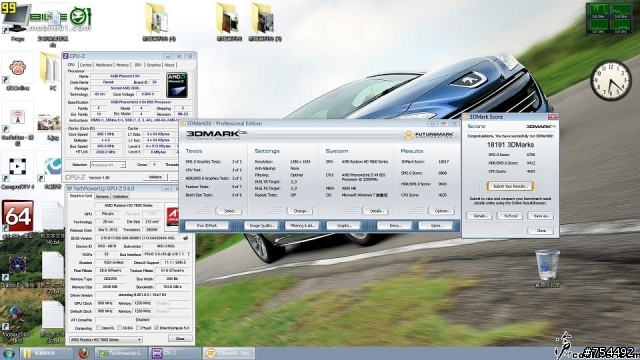The width and height of the screenshot is (640, 360).
Task: Open the Sensors tab in GPU-Z
Action: pyautogui.click(x=102, y=196)
